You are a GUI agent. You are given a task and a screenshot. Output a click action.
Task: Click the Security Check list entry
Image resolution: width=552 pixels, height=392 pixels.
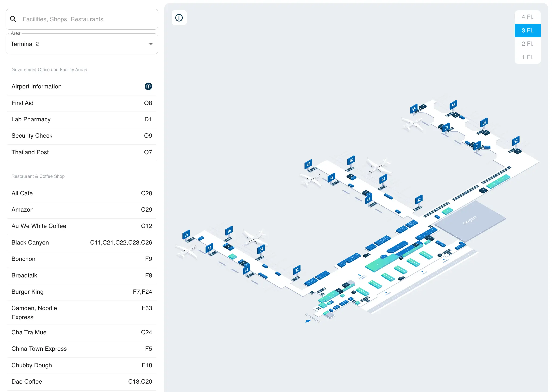coord(82,136)
